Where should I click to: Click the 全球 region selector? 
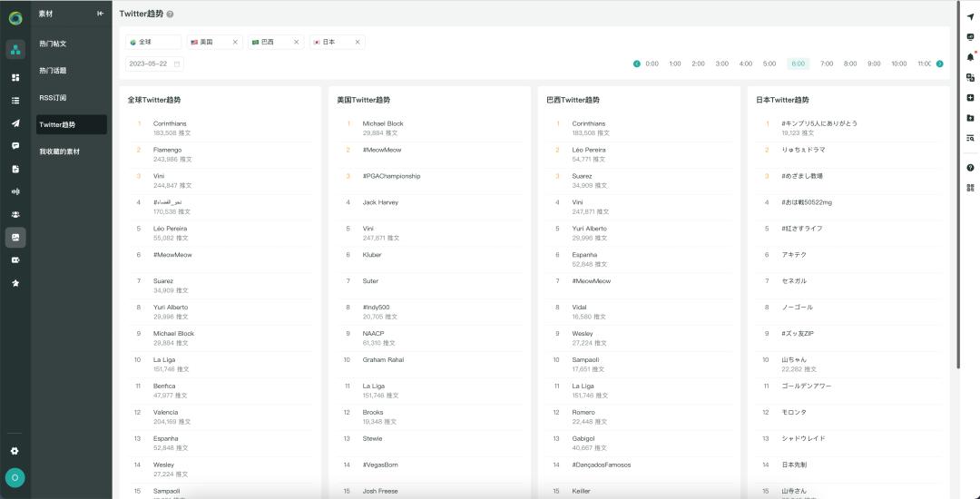coord(153,42)
